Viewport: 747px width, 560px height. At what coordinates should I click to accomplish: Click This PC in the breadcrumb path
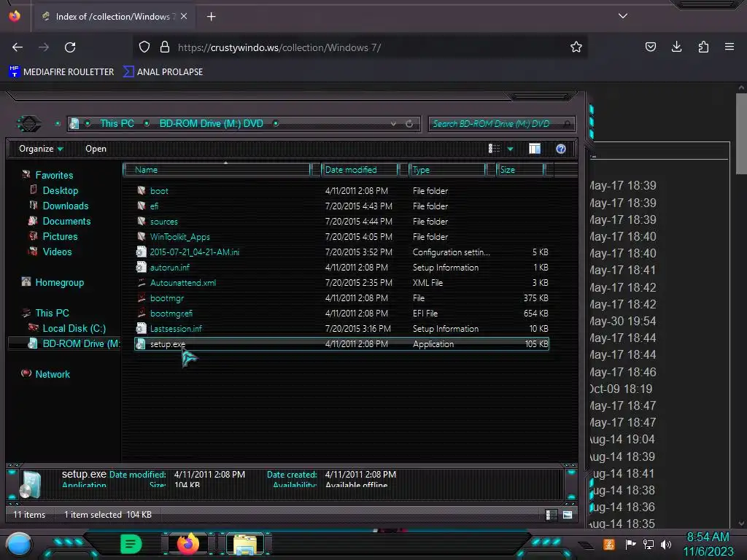point(117,123)
